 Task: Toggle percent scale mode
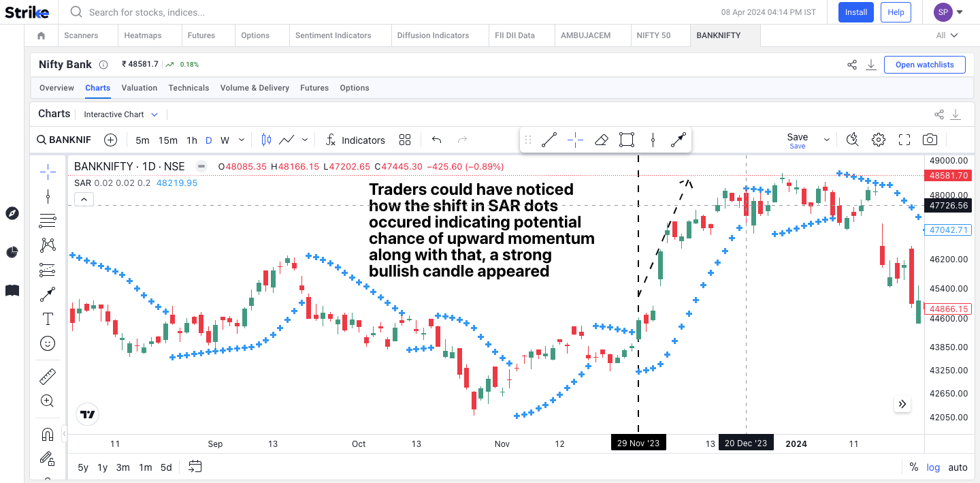pos(914,467)
